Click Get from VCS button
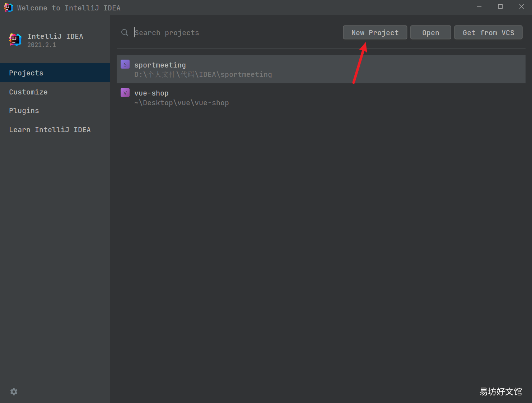This screenshot has height=403, width=532. (x=488, y=32)
